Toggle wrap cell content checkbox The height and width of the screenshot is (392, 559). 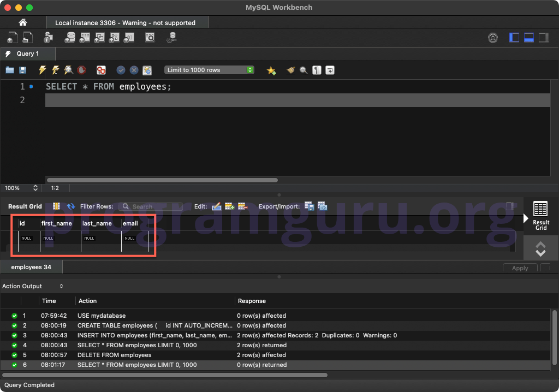(x=510, y=206)
